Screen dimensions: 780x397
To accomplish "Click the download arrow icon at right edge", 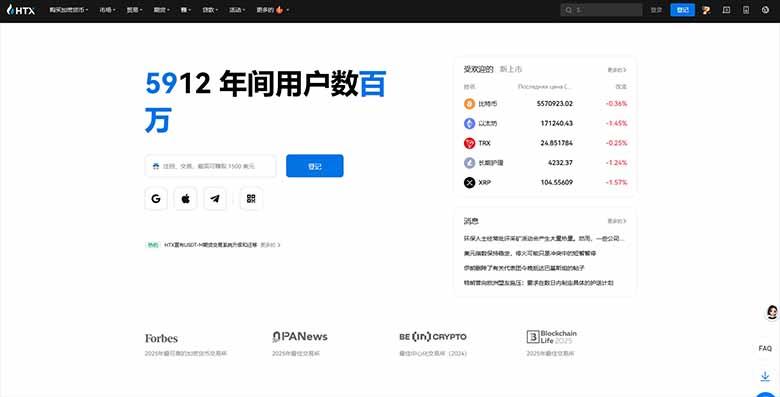I will click(765, 376).
